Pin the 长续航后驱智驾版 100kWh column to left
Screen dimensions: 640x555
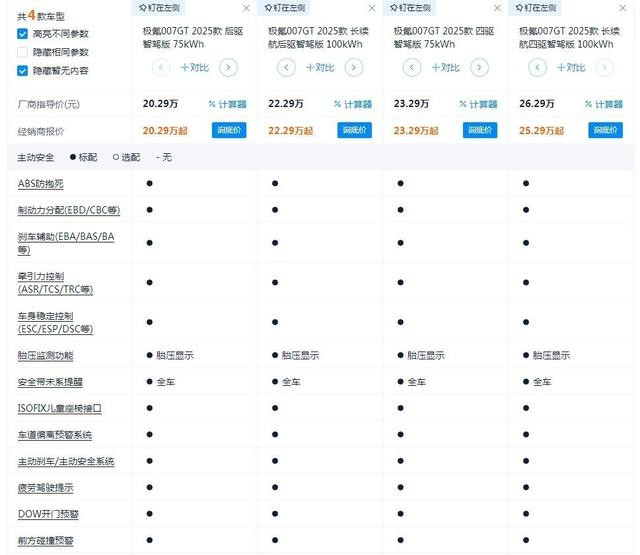(284, 8)
